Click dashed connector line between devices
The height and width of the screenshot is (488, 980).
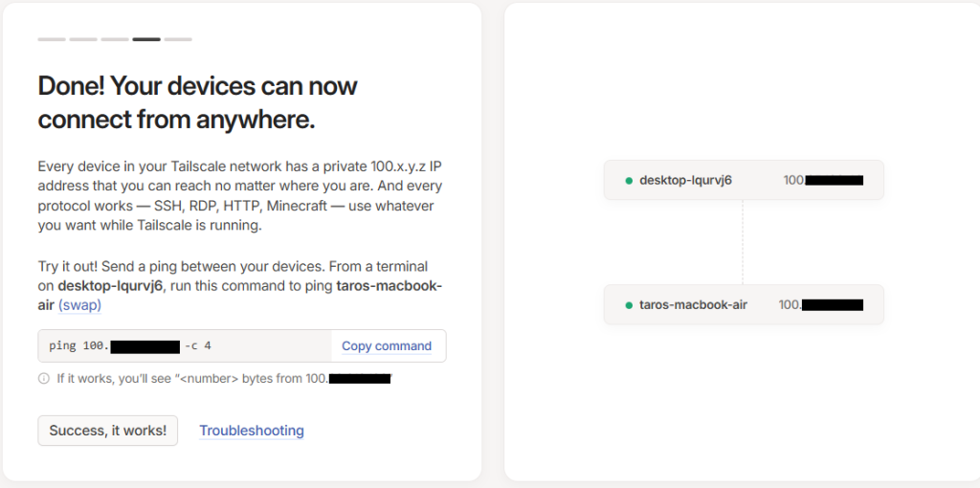click(x=743, y=242)
